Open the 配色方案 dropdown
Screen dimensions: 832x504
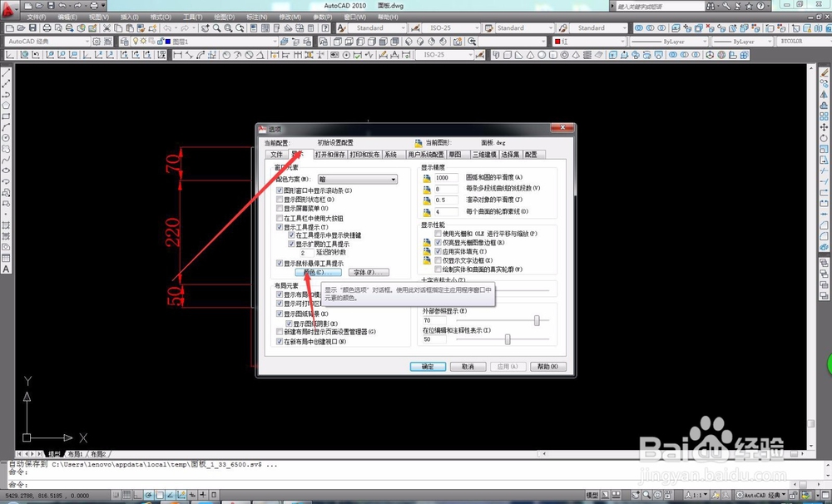tap(358, 180)
